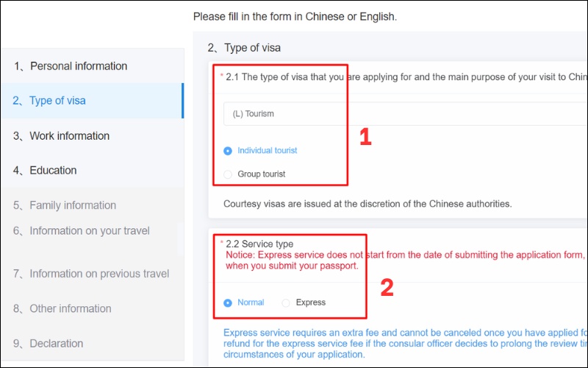Switch to the Education section
Screen dimensions: 588x368
45,171
